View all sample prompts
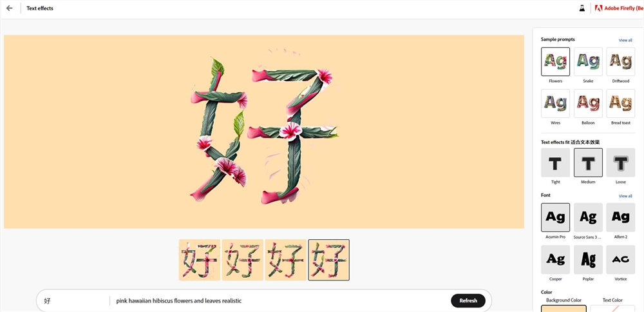 click(x=625, y=40)
